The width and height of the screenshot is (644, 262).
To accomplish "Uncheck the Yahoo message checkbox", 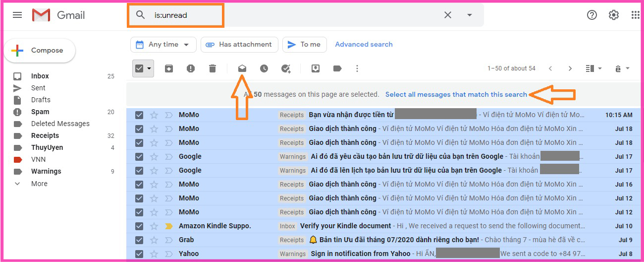I will (139, 254).
